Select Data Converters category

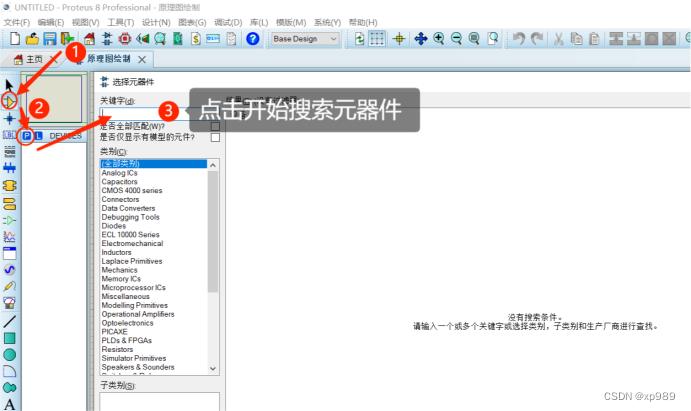click(128, 208)
